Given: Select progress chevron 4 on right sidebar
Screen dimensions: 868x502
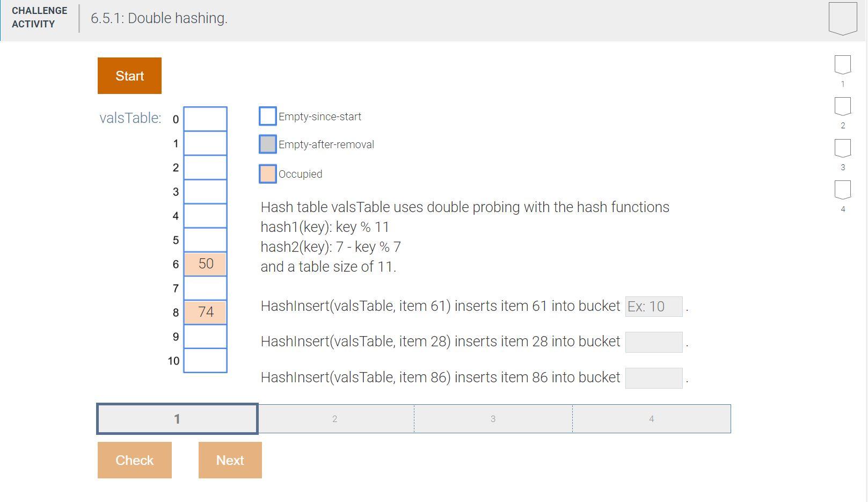Looking at the screenshot, I should click(843, 190).
